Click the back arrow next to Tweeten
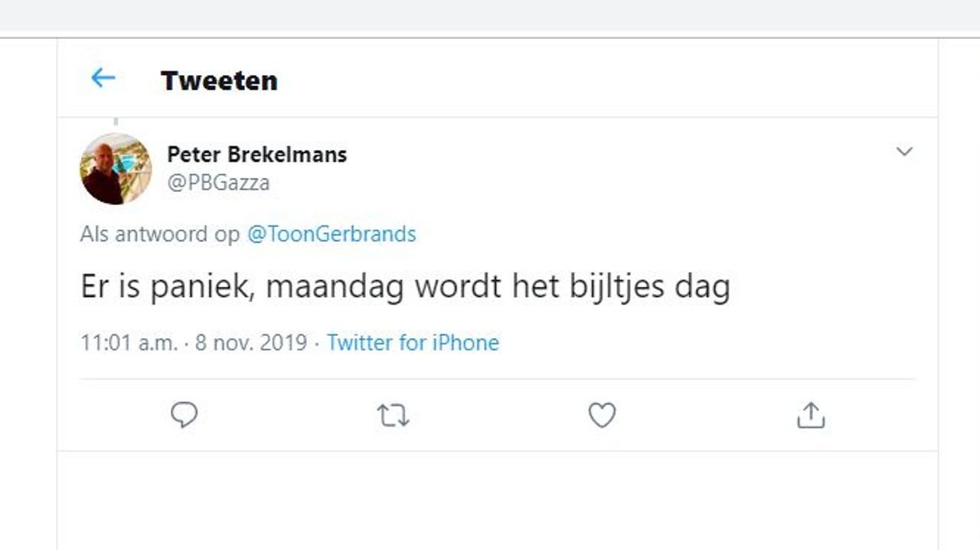The width and height of the screenshot is (980, 550). click(103, 78)
